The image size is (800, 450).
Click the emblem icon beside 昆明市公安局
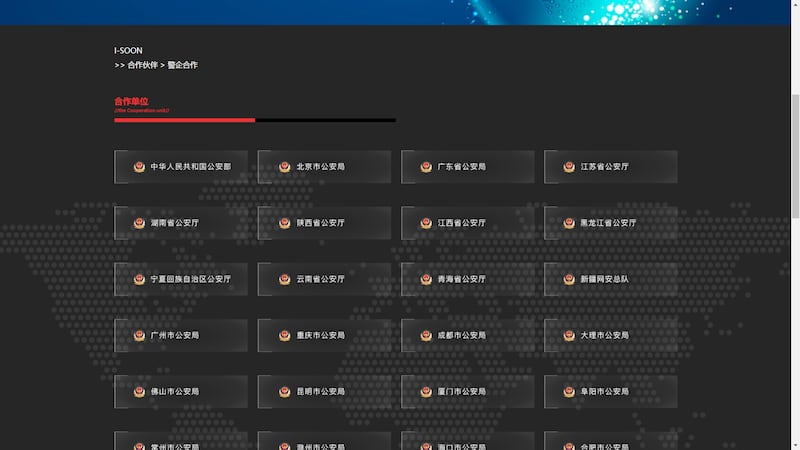(x=285, y=391)
